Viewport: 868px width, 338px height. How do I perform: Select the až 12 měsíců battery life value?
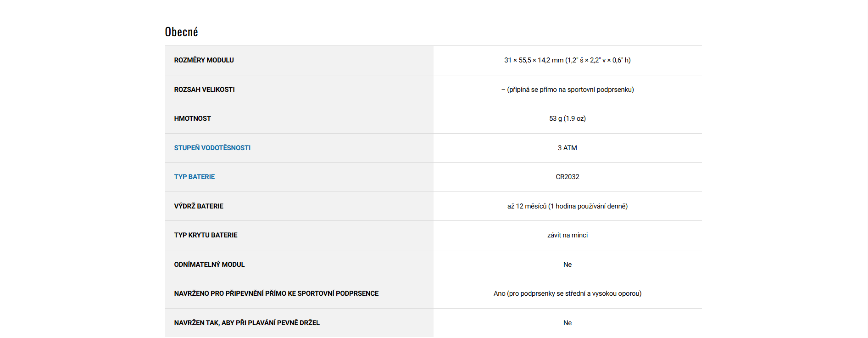tap(567, 206)
